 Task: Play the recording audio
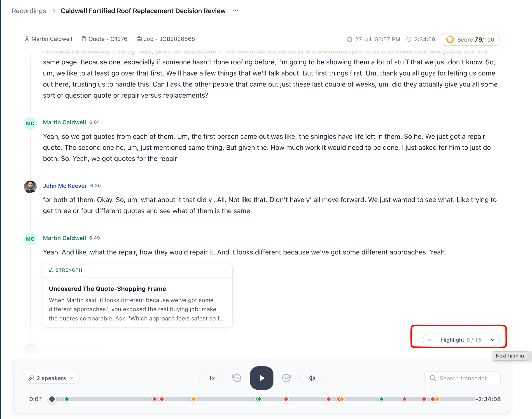(261, 378)
